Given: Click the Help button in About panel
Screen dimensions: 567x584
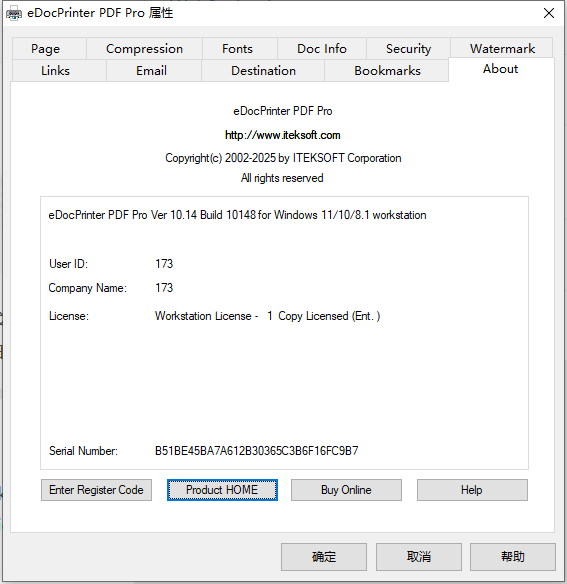Looking at the screenshot, I should (472, 490).
